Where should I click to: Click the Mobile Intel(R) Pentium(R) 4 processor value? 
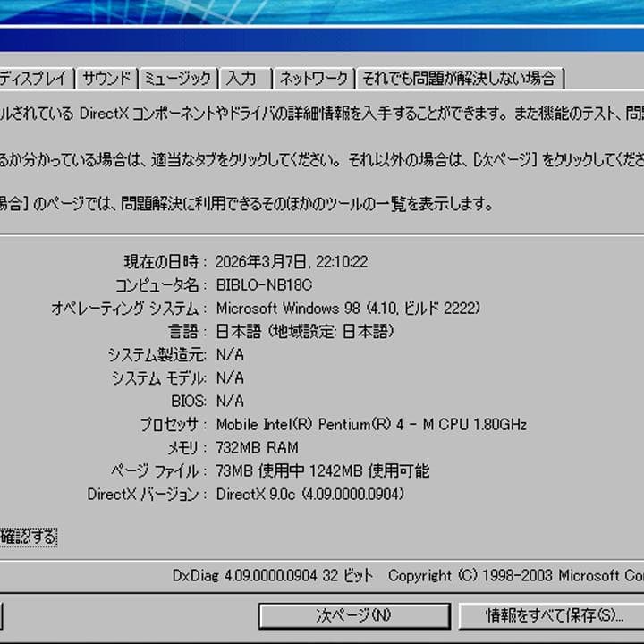click(371, 424)
